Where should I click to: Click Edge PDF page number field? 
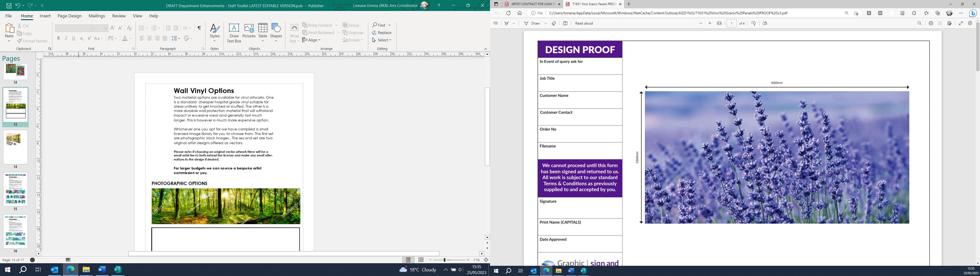(731, 23)
